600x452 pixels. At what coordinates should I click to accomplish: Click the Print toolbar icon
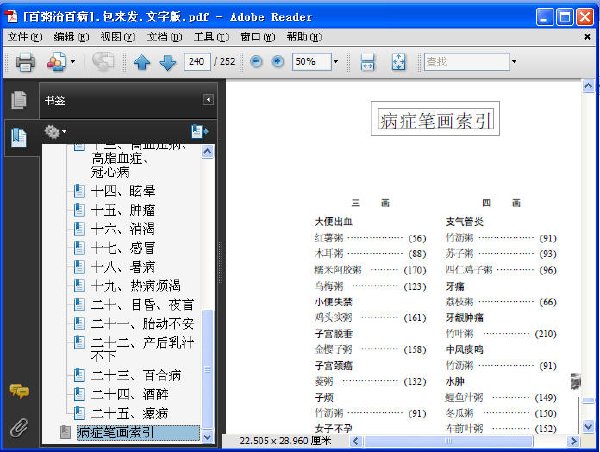coord(25,62)
